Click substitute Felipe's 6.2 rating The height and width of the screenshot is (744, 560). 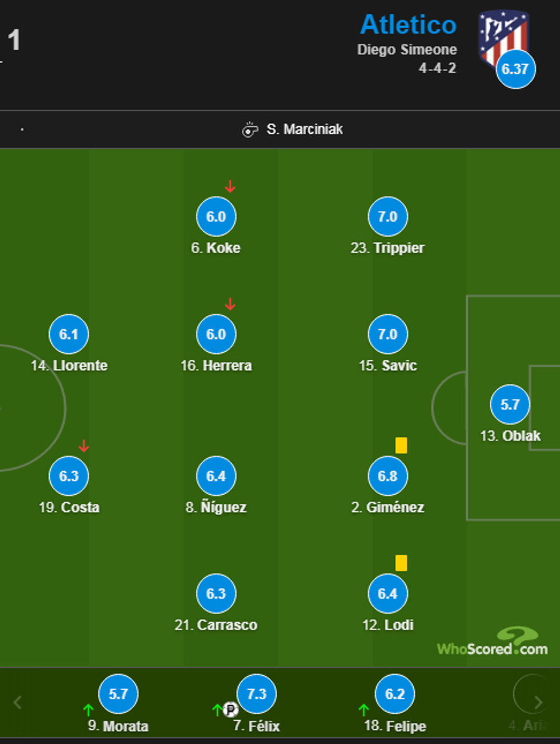(395, 694)
